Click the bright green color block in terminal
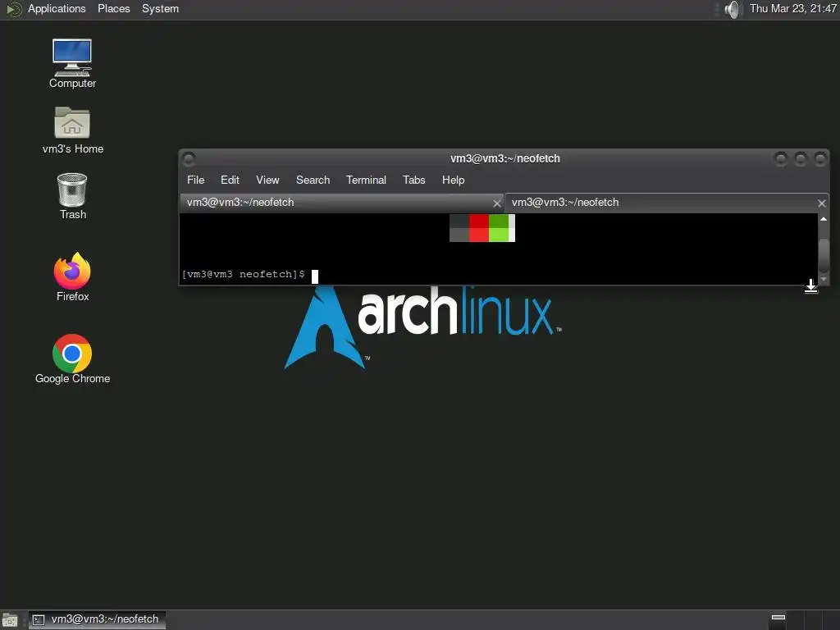Viewport: 840px width, 630px height. pos(499,235)
